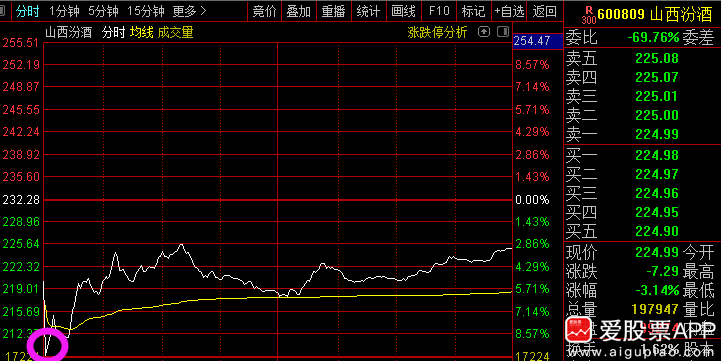Select the 卖二 225.00 order row
This screenshot has height=361, width=721.
click(642, 115)
